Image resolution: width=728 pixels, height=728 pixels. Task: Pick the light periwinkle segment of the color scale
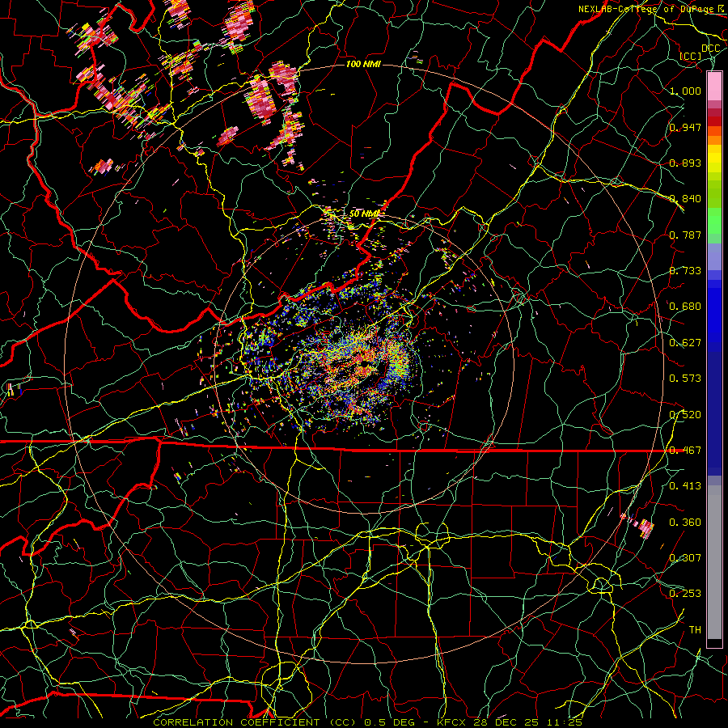(714, 256)
